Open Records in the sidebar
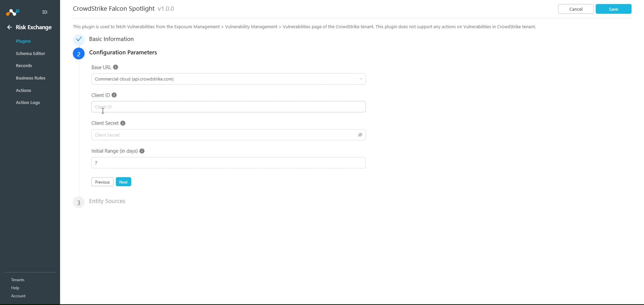The height and width of the screenshot is (305, 644). (x=24, y=65)
